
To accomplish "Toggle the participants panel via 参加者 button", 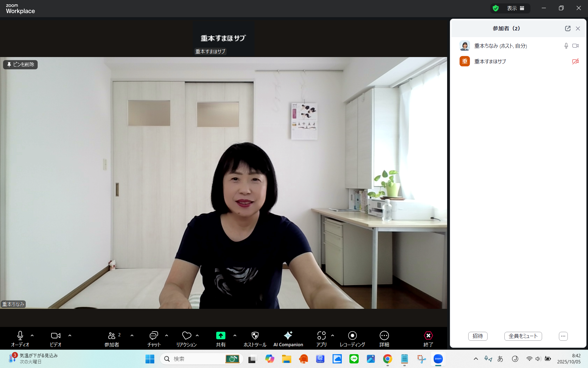I will 112,335.
